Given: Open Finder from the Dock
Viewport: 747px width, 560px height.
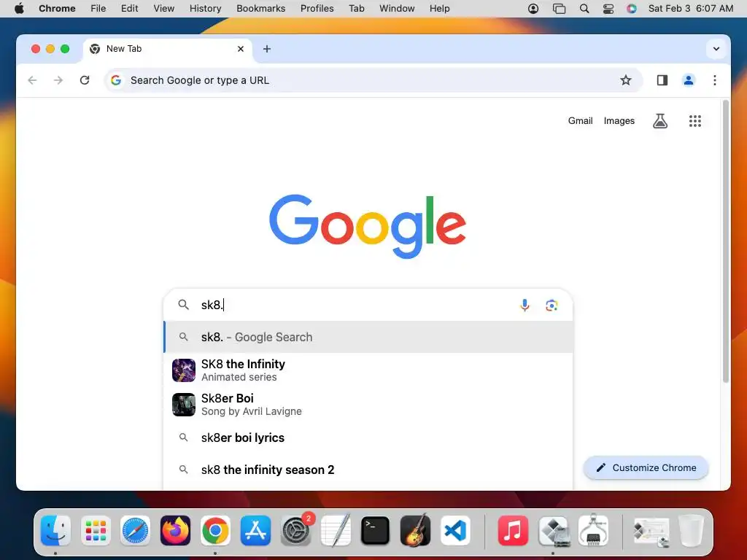Looking at the screenshot, I should (x=55, y=531).
